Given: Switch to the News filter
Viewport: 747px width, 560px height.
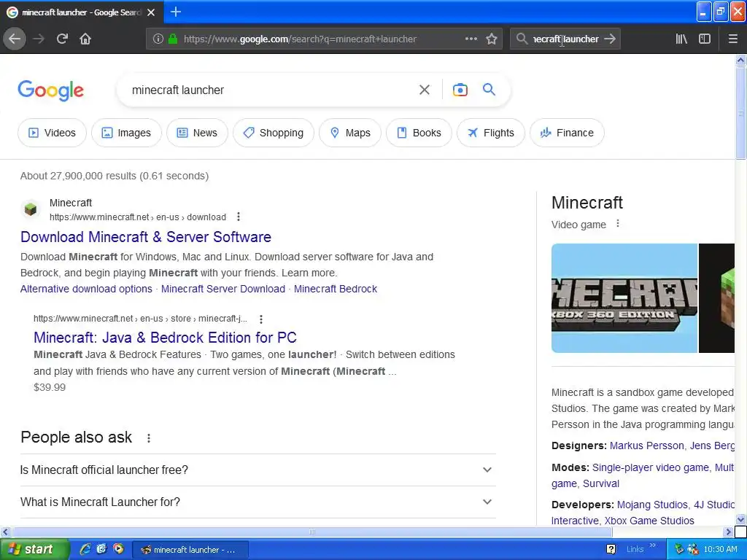Looking at the screenshot, I should [x=197, y=133].
